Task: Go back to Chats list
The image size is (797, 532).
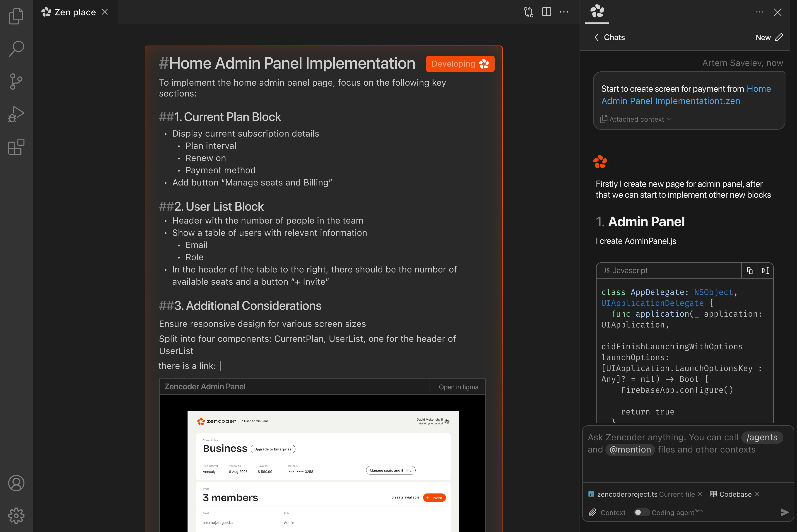Action: pyautogui.click(x=610, y=37)
